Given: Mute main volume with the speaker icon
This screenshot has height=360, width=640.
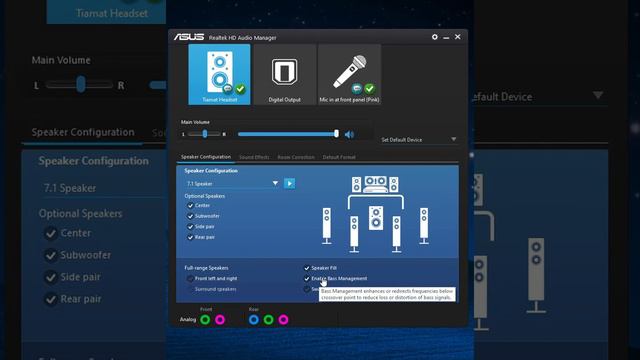Looking at the screenshot, I should pyautogui.click(x=349, y=134).
